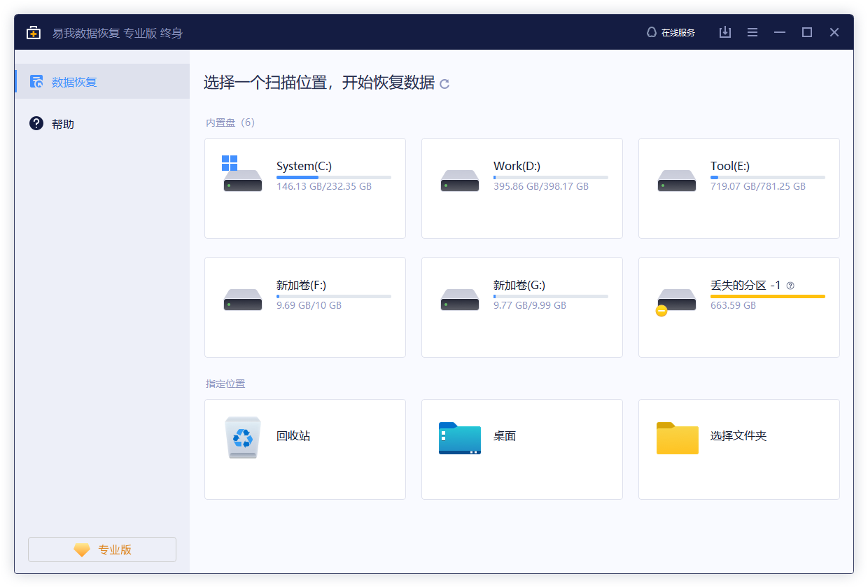Image resolution: width=868 pixels, height=588 pixels.
Task: Click the download icon in the title bar
Action: (x=725, y=32)
